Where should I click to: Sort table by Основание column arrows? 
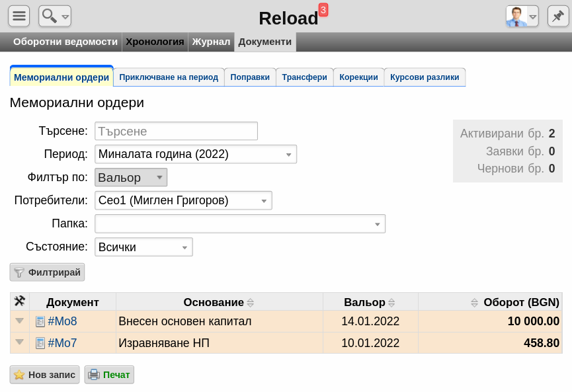[x=250, y=302]
